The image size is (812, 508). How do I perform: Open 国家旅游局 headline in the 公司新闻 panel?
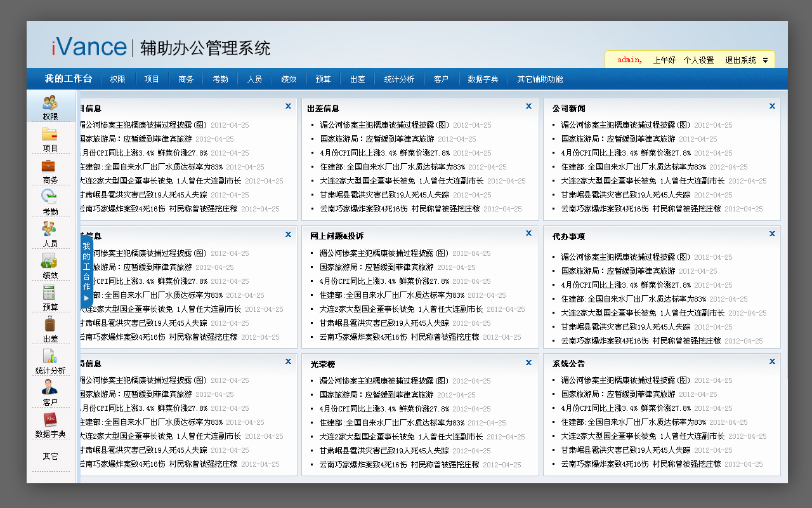click(x=618, y=139)
